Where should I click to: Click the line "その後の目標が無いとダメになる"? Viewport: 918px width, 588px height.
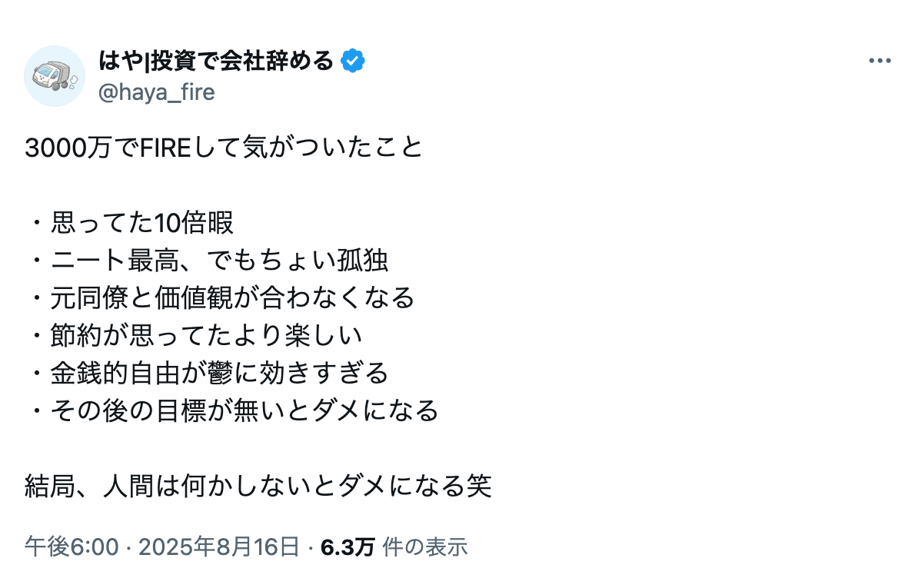244,410
